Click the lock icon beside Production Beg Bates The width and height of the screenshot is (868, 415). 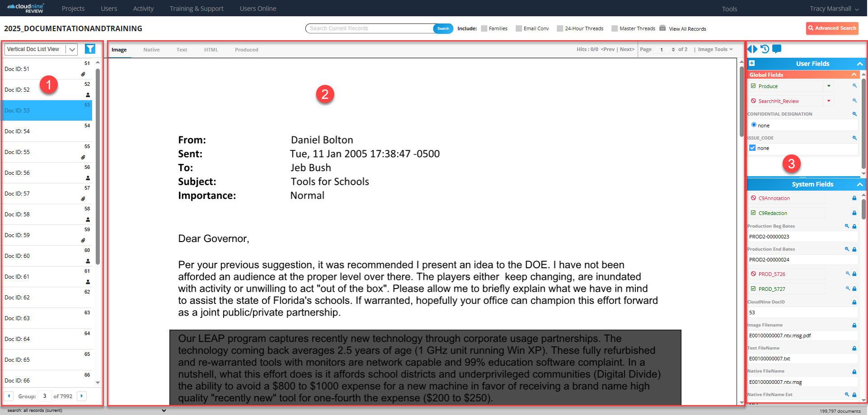pyautogui.click(x=854, y=226)
